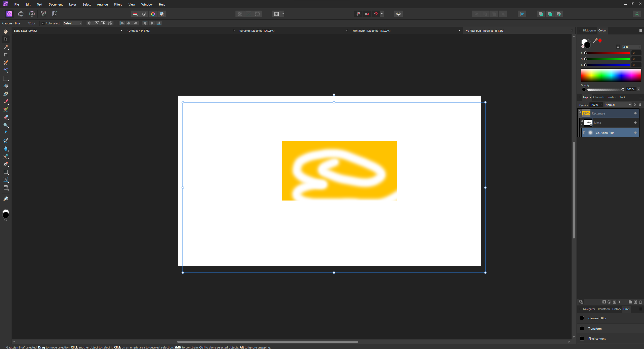Switch to the Photo Persona
644x349 pixels.
click(9, 14)
